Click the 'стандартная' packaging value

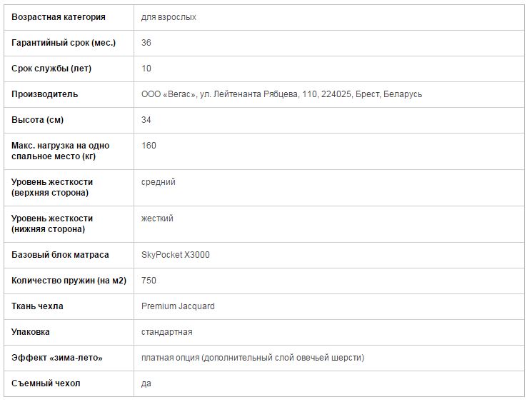point(166,332)
